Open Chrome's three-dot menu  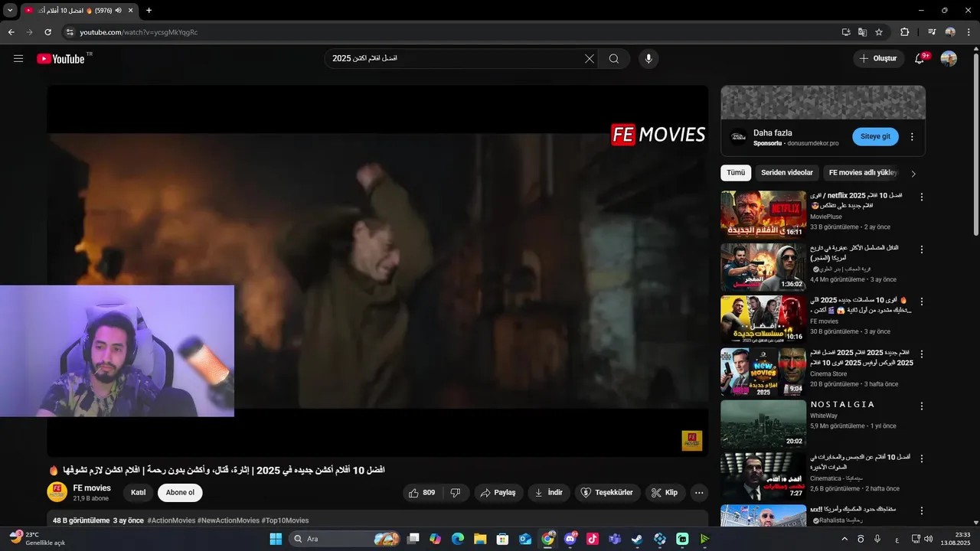point(969,32)
